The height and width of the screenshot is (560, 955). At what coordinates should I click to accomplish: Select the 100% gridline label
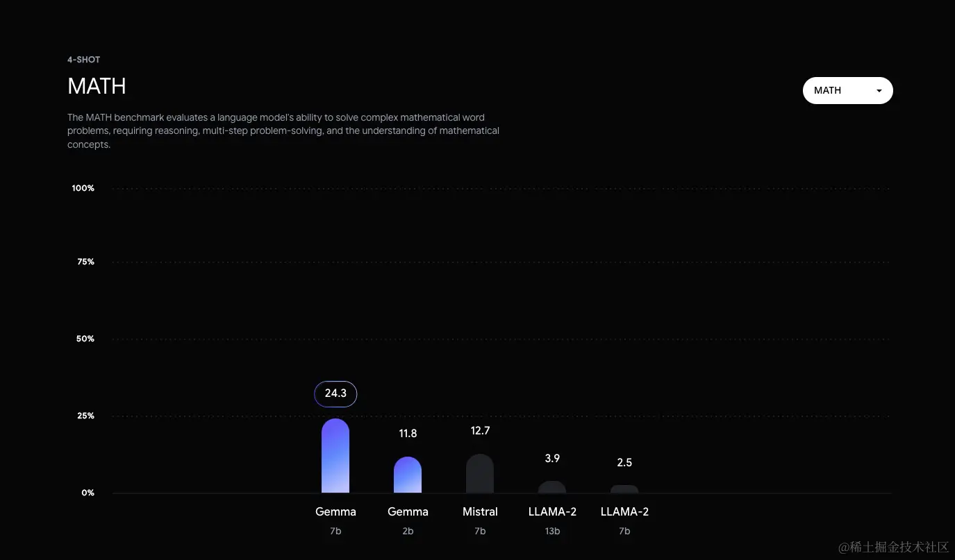pos(83,188)
